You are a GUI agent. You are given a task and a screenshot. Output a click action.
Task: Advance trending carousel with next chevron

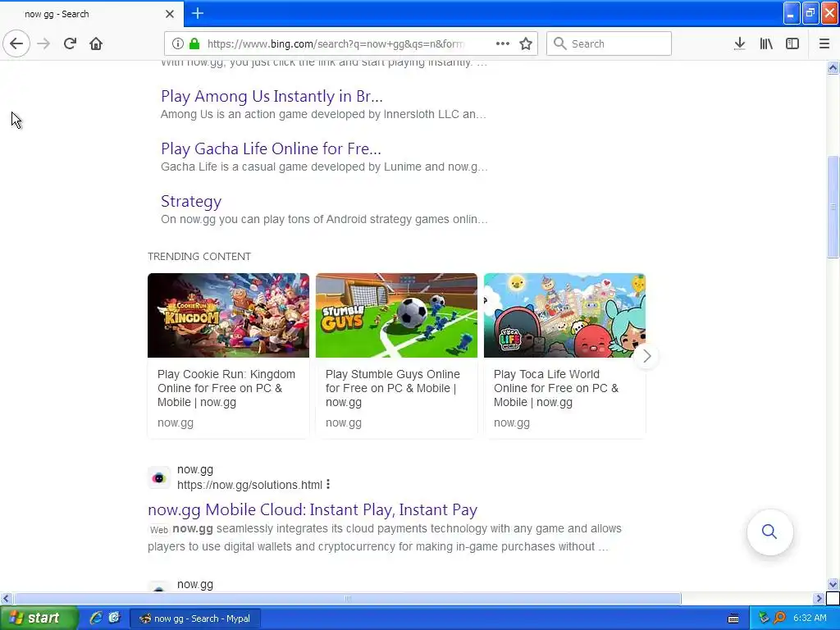(646, 356)
